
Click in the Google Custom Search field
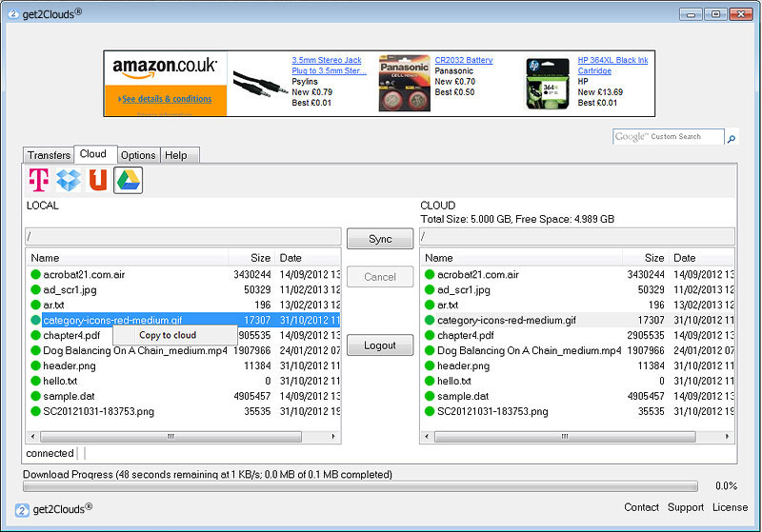(669, 137)
